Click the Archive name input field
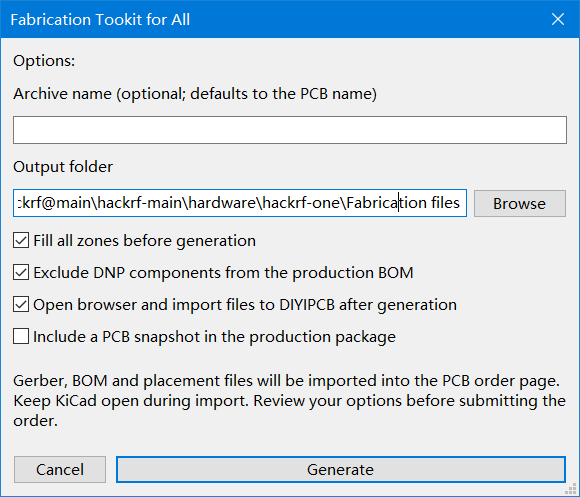 click(290, 130)
